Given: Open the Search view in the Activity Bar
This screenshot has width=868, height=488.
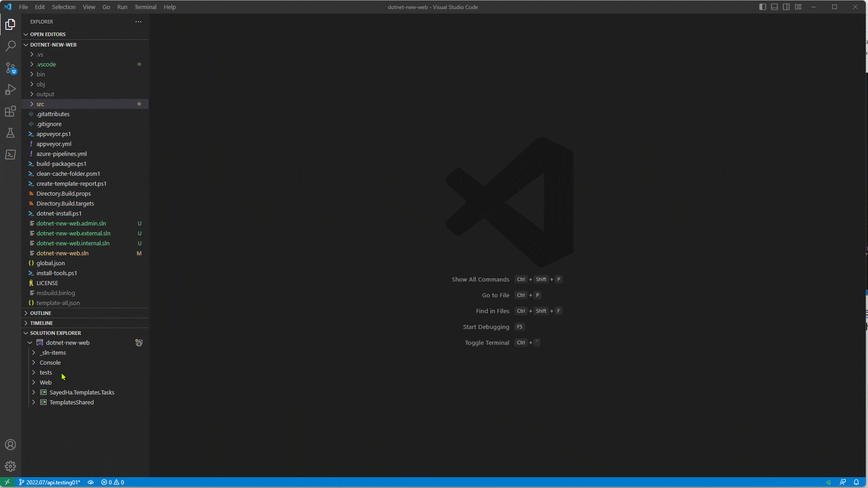Looking at the screenshot, I should [x=10, y=46].
